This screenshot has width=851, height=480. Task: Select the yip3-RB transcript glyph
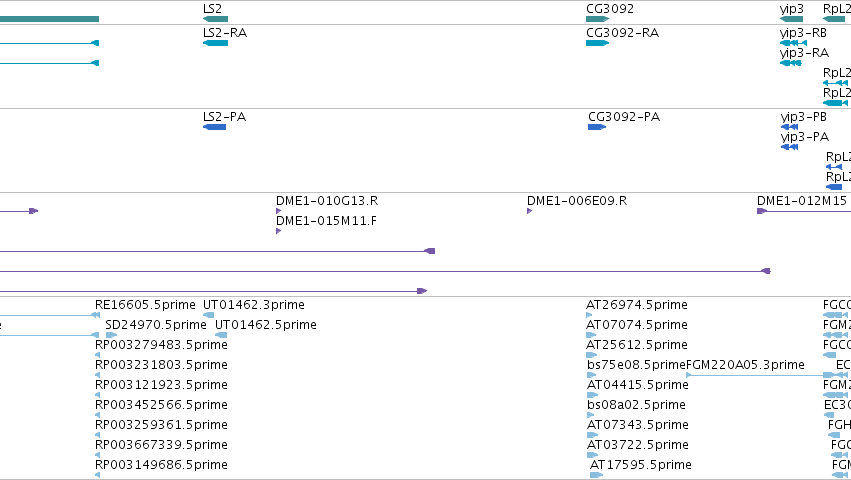tap(793, 43)
